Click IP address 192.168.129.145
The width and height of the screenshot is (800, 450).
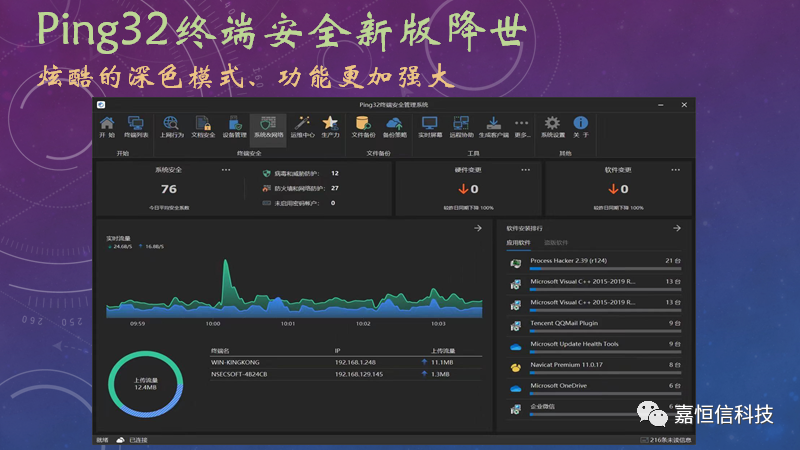[359, 374]
